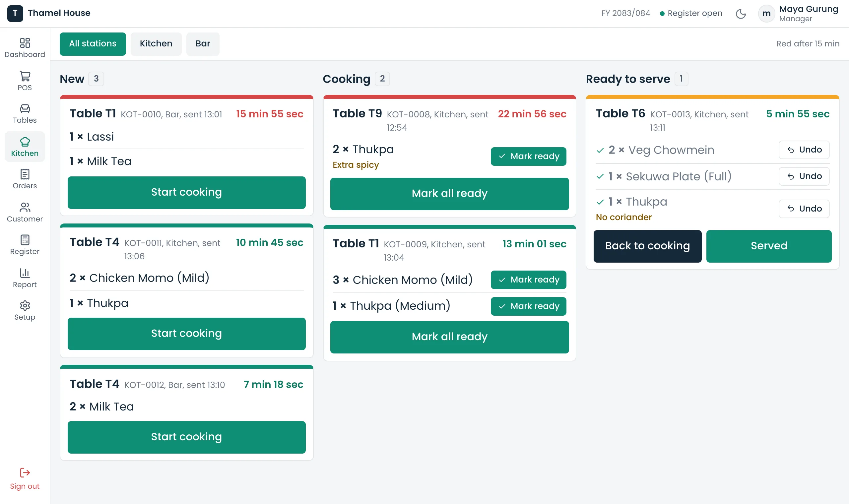The height and width of the screenshot is (504, 849).
Task: Open the Orders sidebar icon
Action: 25,174
